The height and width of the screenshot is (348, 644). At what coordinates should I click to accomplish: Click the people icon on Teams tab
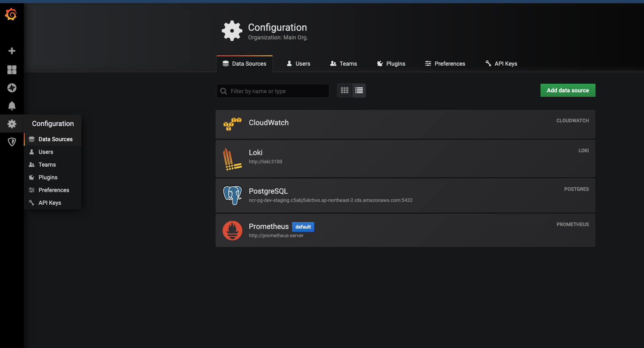[333, 64]
